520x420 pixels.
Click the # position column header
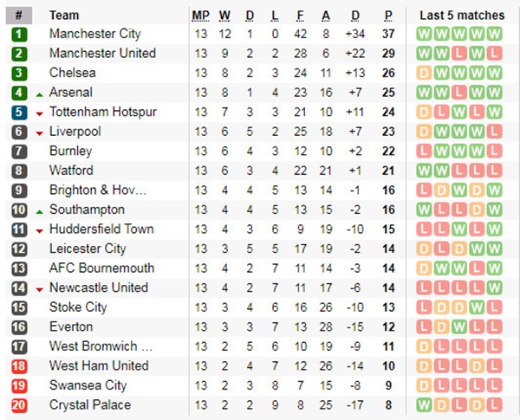coord(19,15)
